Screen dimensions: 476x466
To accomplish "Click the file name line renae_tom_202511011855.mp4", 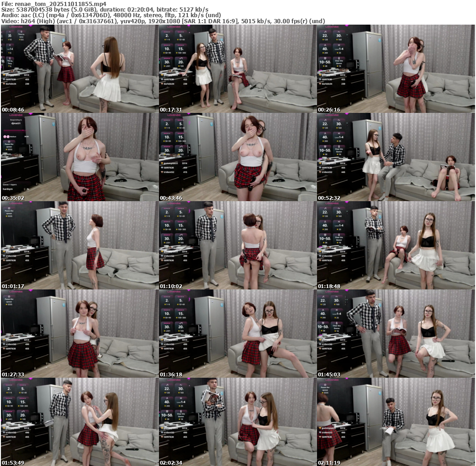I will tap(54, 4).
